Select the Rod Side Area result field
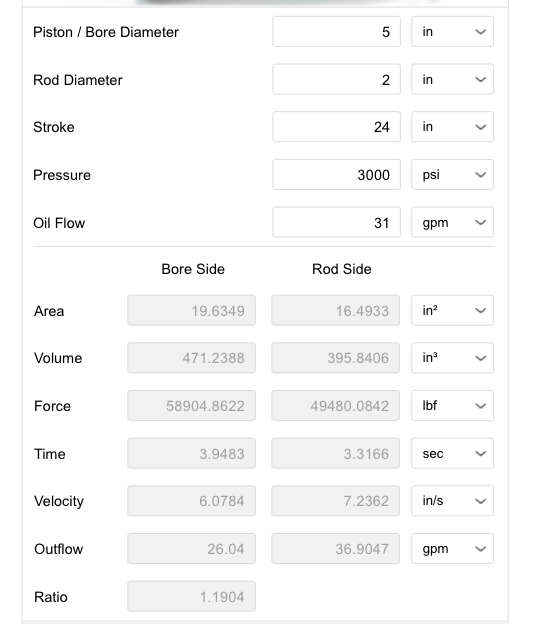Viewport: 547px width, 624px height. 335,310
